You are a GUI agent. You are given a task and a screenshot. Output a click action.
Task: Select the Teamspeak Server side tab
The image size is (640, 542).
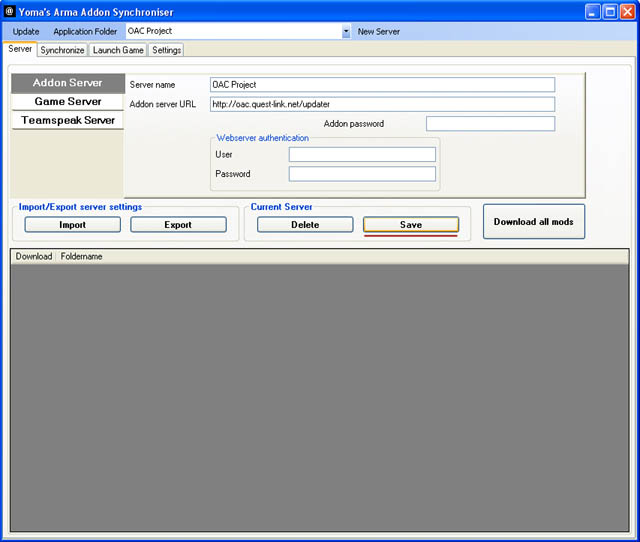68,120
